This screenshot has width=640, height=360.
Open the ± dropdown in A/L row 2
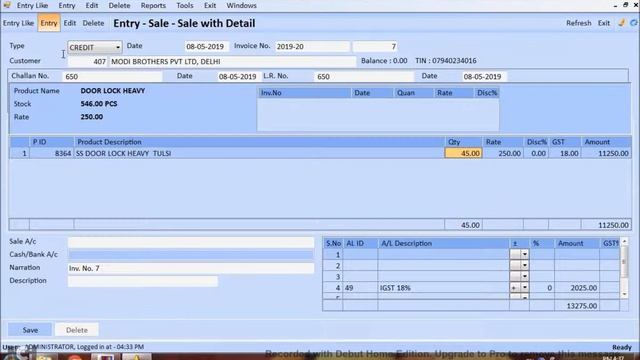click(x=524, y=265)
